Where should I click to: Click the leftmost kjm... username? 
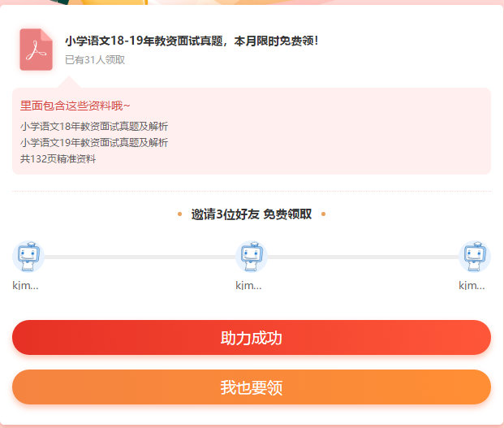pos(26,285)
